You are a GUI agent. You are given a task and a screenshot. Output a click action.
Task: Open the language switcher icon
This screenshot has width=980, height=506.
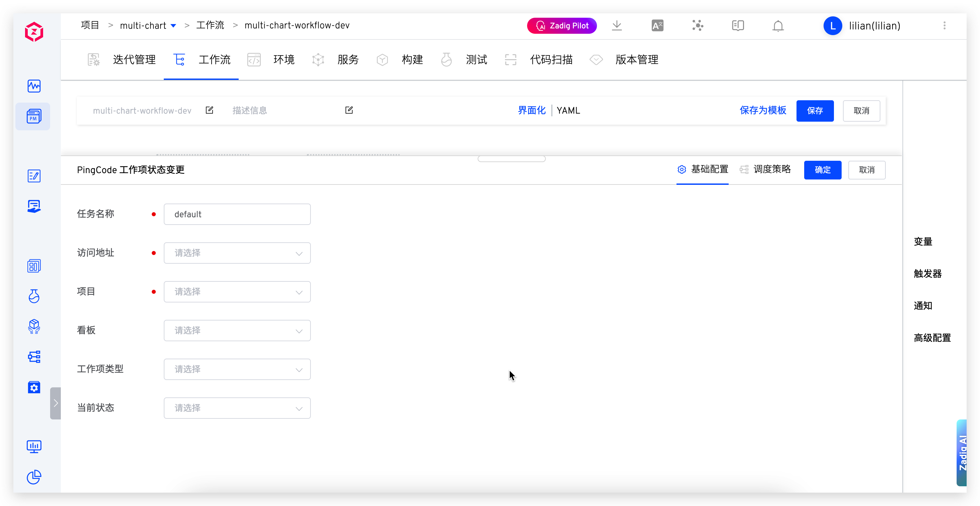(x=657, y=25)
